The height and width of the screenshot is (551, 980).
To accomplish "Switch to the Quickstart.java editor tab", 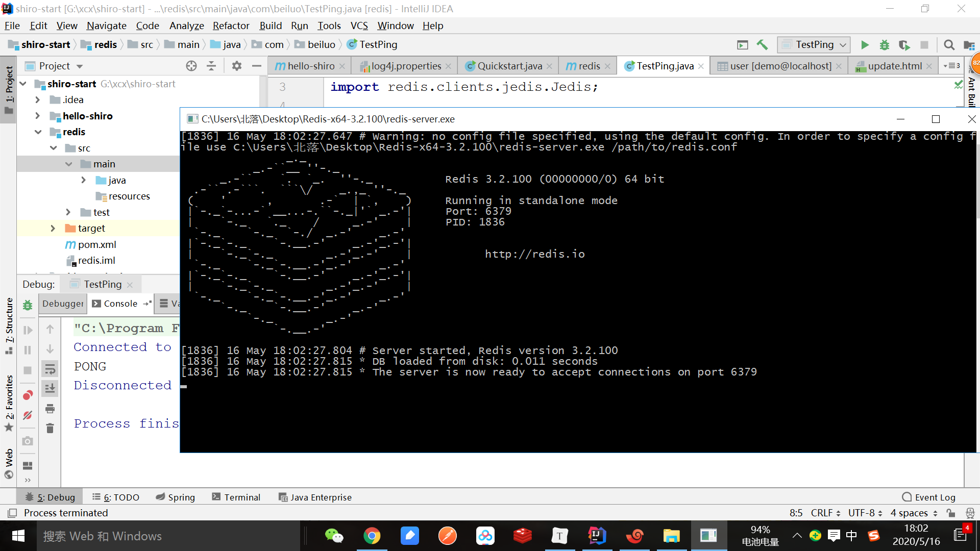I will click(x=509, y=66).
